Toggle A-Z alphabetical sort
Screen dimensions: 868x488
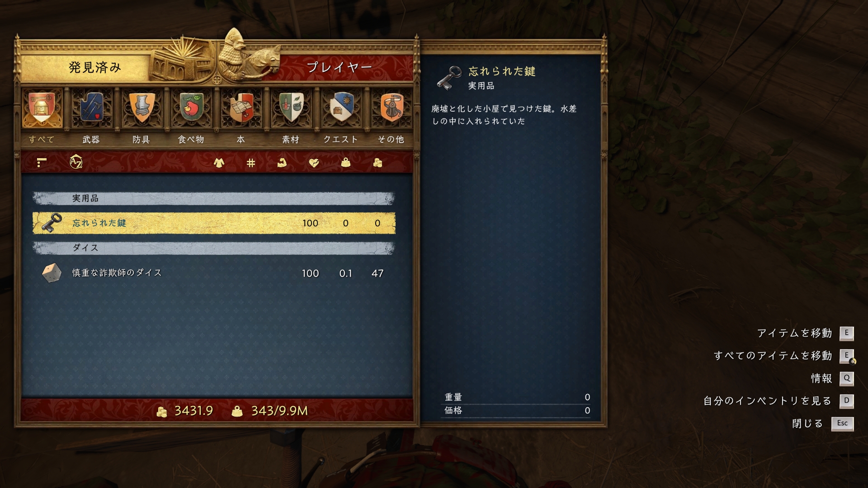point(76,162)
